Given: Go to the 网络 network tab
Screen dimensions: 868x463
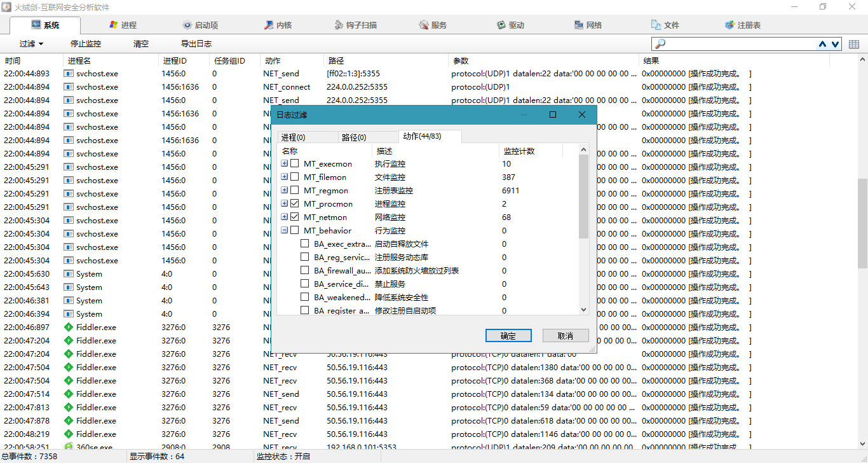Looking at the screenshot, I should [x=588, y=25].
